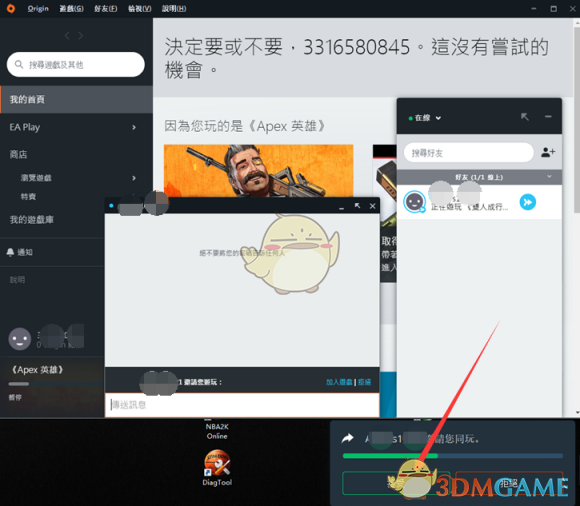Click the Apex 英雄 download entry in sidebar
This screenshot has width=580, height=506.
(x=37, y=370)
